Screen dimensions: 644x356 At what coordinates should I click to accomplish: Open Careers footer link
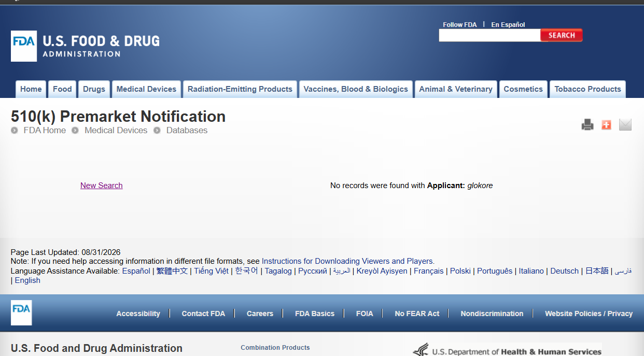(260, 314)
